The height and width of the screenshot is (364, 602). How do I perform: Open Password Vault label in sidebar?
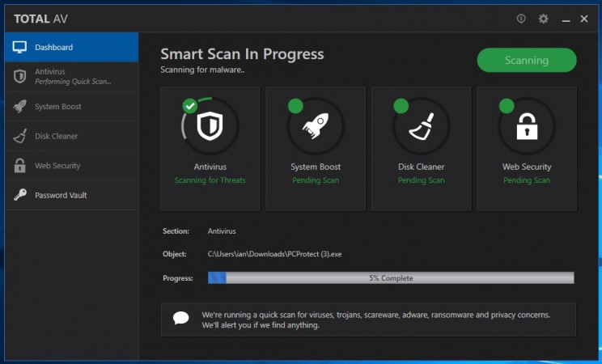coord(61,195)
